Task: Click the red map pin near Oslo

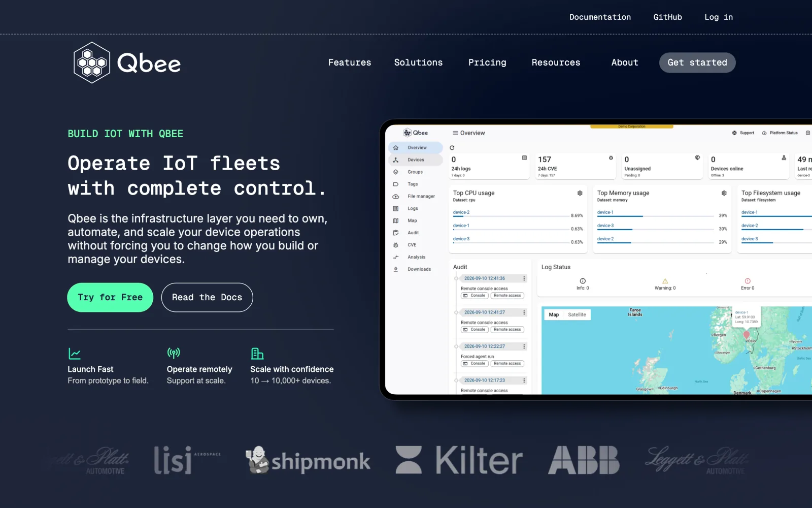Action: point(747,335)
